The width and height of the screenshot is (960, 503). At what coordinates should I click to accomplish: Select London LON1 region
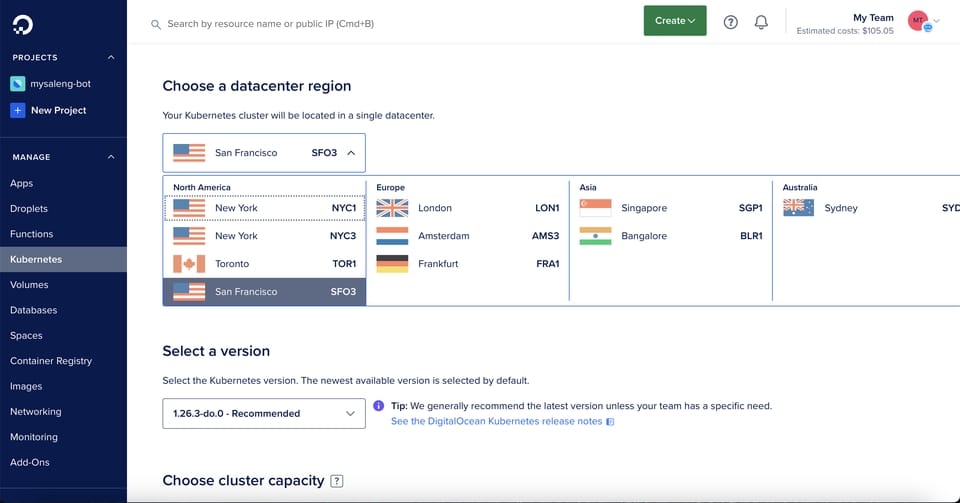(468, 208)
